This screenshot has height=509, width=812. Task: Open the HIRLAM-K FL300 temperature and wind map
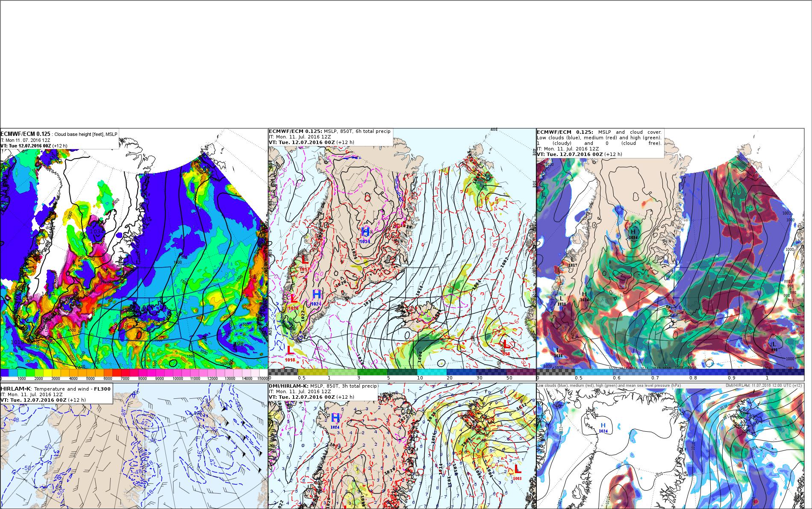click(134, 446)
